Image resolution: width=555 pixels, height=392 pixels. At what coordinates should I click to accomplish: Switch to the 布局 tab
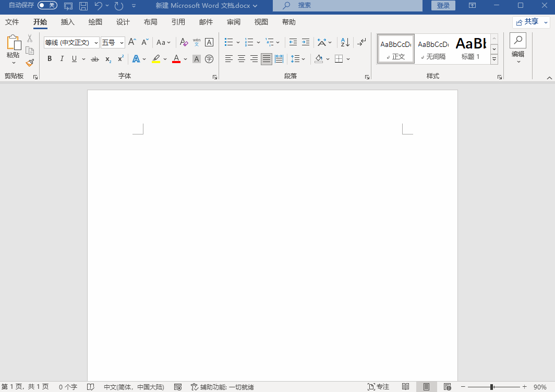tap(150, 22)
